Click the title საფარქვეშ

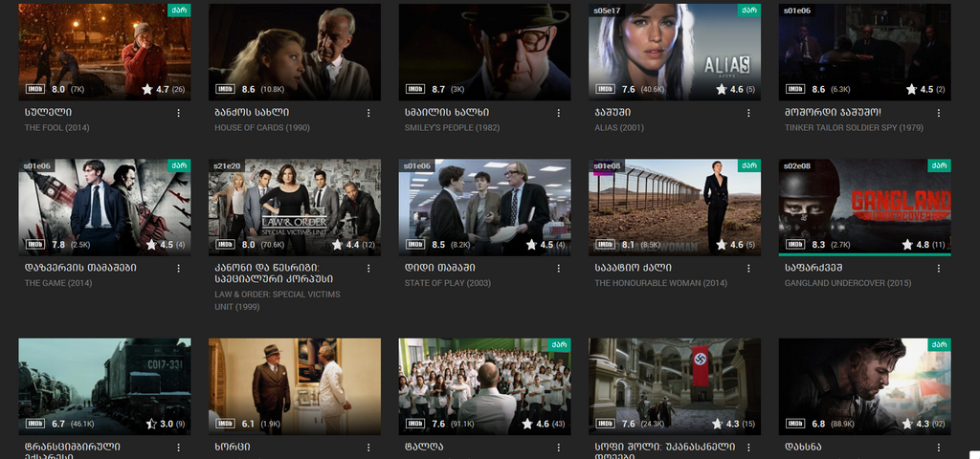pyautogui.click(x=813, y=268)
